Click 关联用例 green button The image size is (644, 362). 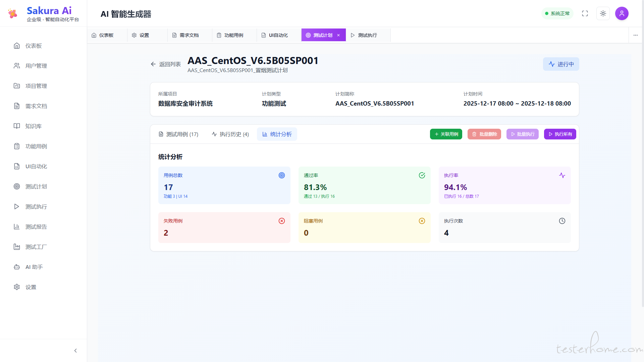(x=446, y=134)
